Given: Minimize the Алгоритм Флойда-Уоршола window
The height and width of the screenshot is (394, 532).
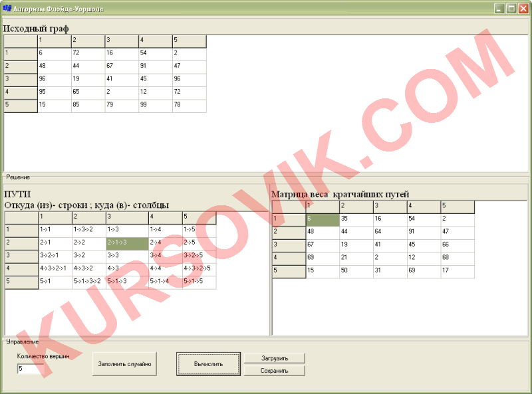Looking at the screenshot, I should click(499, 9).
